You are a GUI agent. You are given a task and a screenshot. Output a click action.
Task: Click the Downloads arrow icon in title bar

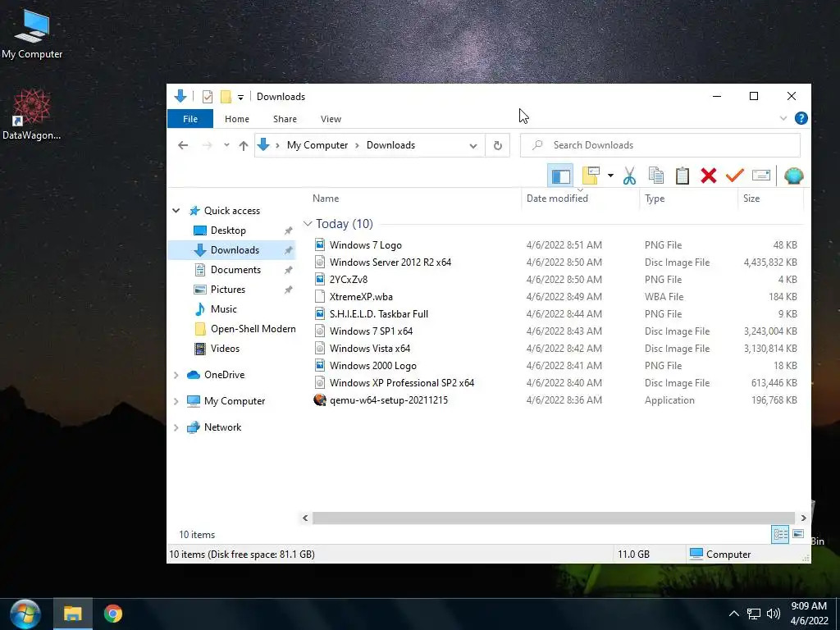(x=180, y=96)
